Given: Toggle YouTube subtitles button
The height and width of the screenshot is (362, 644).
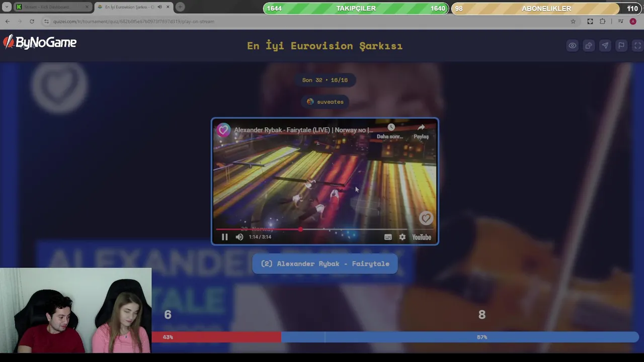Looking at the screenshot, I should point(388,237).
